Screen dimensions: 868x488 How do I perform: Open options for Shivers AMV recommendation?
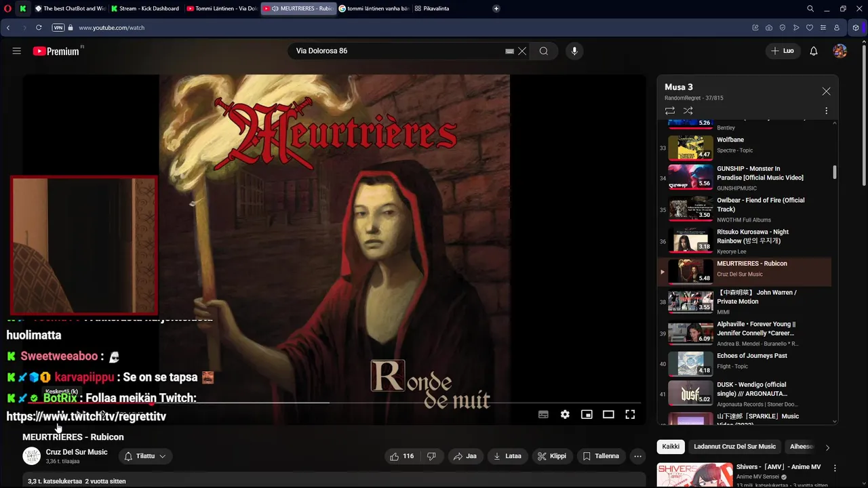tap(835, 468)
